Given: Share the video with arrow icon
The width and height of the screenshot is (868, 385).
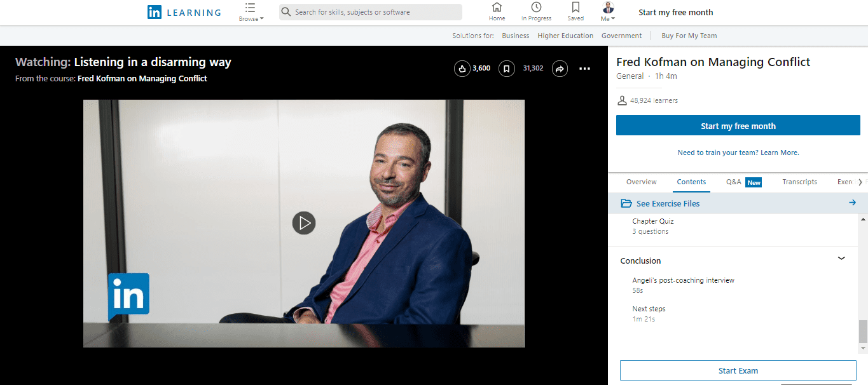Looking at the screenshot, I should coord(560,69).
